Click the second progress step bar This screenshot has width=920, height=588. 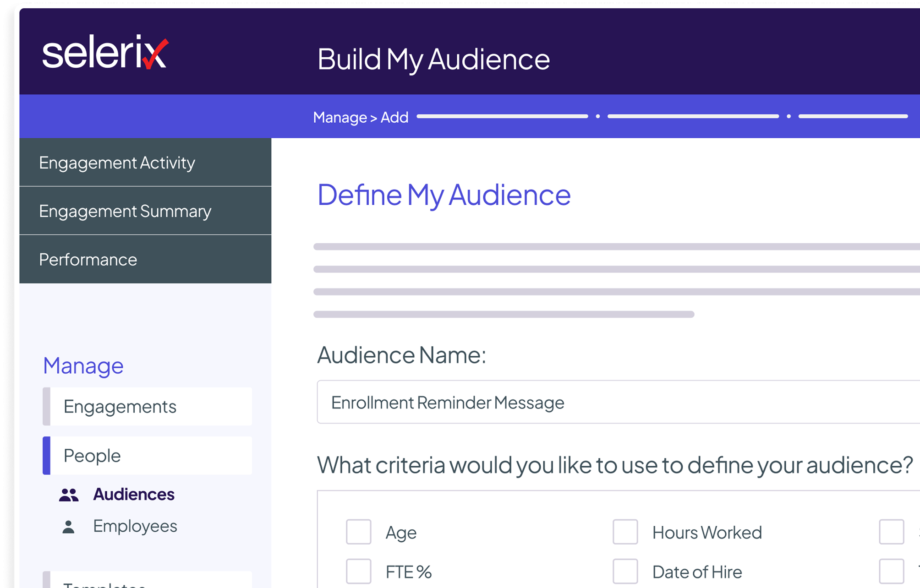[x=693, y=116]
